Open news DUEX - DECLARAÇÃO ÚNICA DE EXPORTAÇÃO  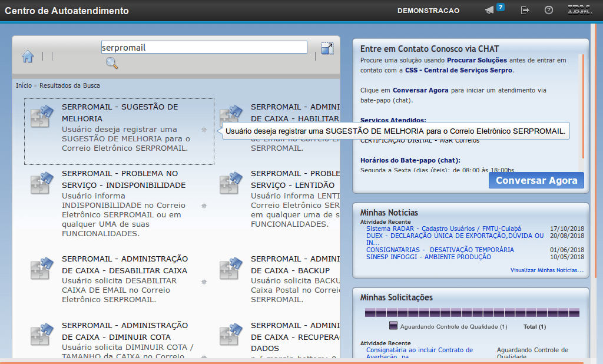pos(455,239)
